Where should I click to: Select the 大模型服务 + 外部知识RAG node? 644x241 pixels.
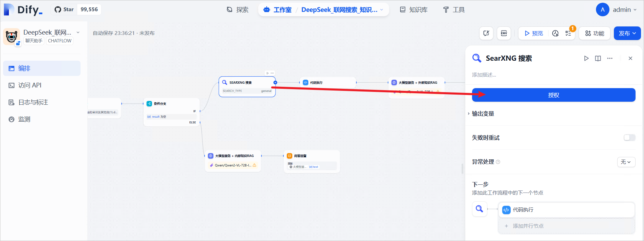pyautogui.click(x=417, y=87)
